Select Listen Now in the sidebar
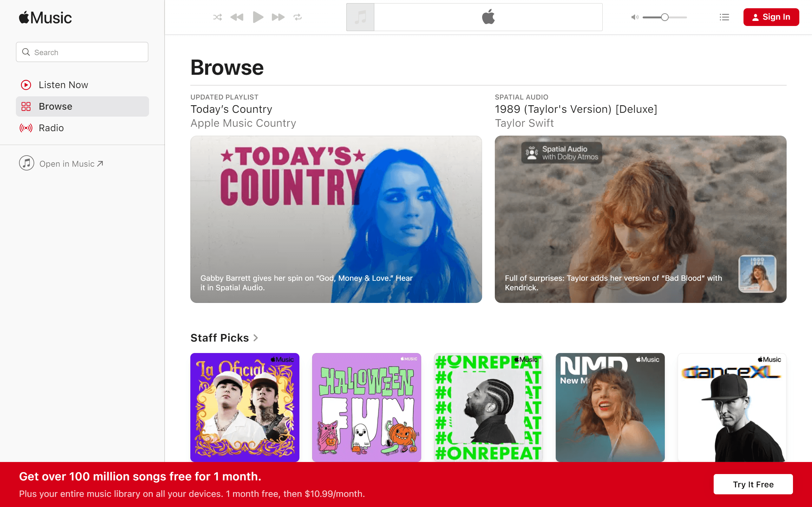Image resolution: width=812 pixels, height=507 pixels. pyautogui.click(x=63, y=85)
